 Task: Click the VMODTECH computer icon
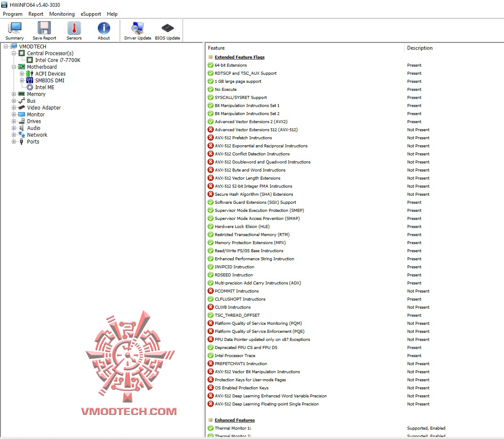pyautogui.click(x=14, y=46)
